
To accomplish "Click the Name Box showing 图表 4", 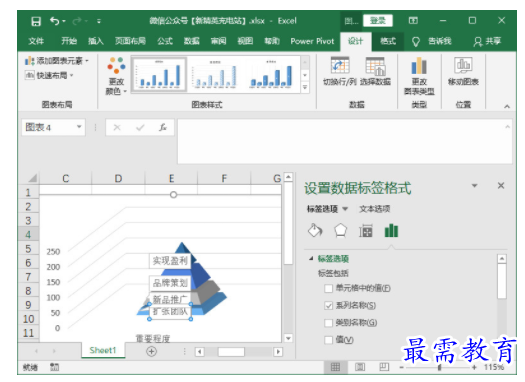I will click(x=49, y=127).
